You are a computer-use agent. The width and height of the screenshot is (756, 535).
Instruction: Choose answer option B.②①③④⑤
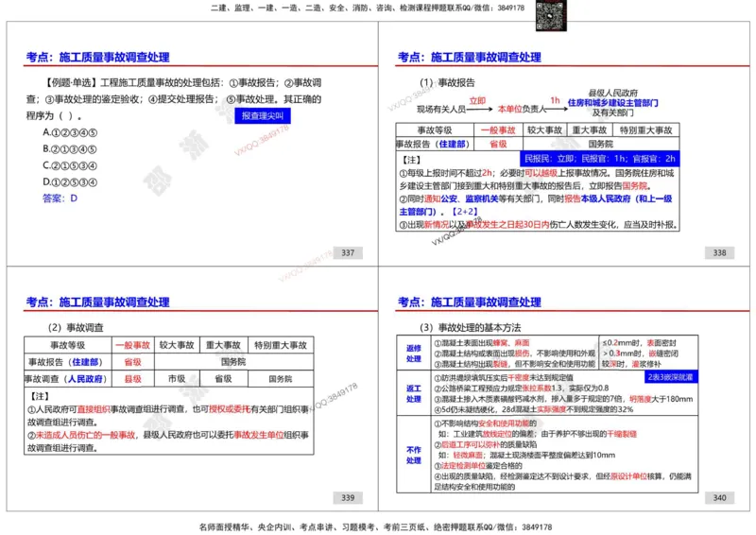pyautogui.click(x=70, y=149)
